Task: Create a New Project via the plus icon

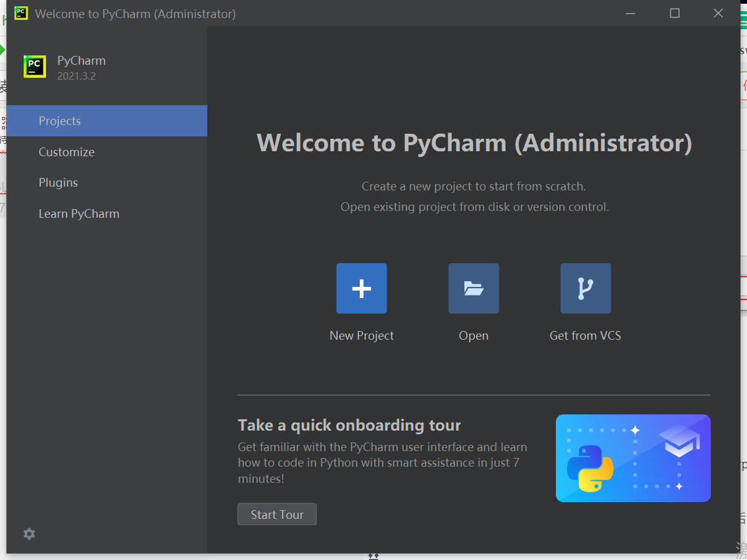Action: click(361, 288)
